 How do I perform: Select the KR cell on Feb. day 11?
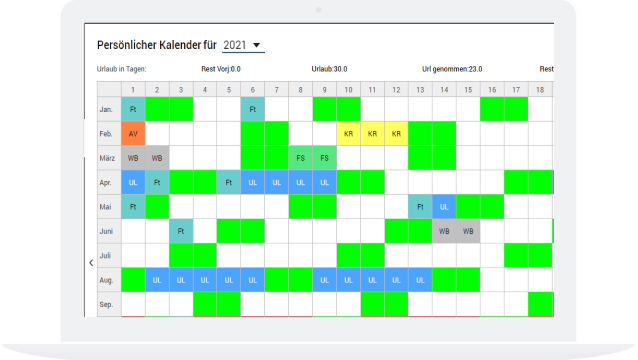[372, 134]
